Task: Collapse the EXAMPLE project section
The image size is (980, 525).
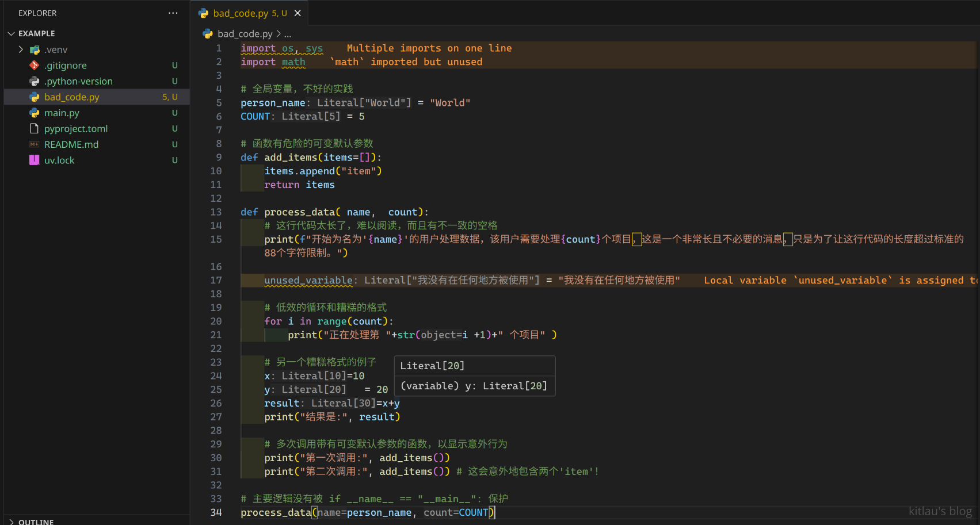Action: click(11, 33)
